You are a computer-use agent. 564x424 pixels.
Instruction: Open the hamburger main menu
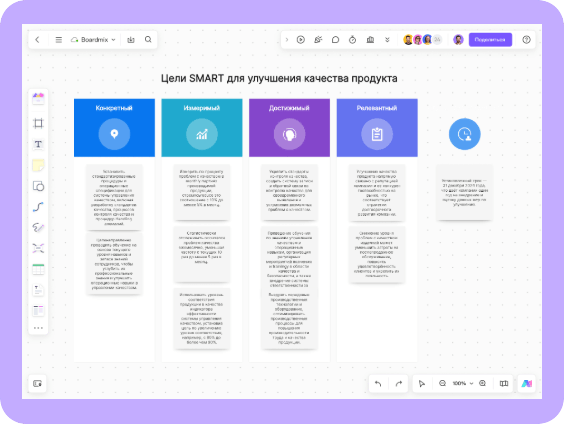[59, 40]
